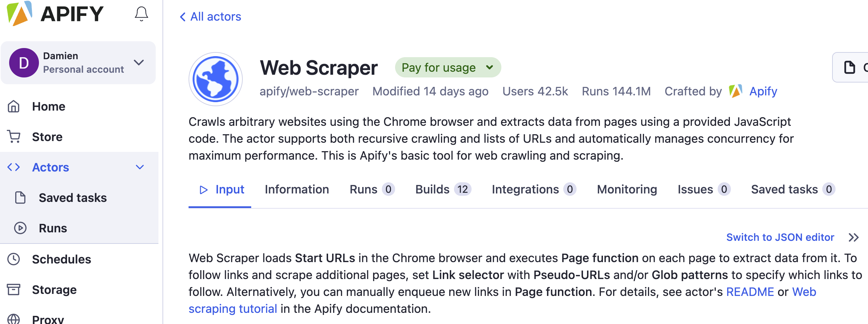Expand the Damien personal account menu

click(x=139, y=63)
